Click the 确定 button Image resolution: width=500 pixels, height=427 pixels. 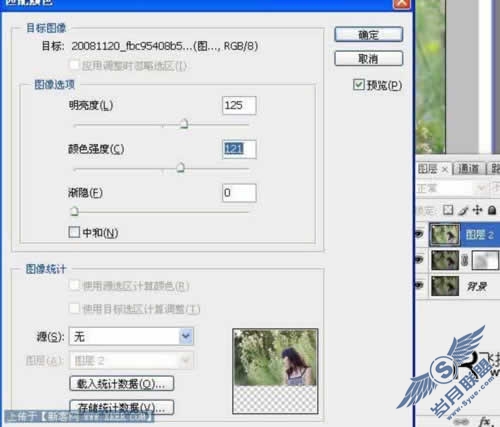(369, 34)
